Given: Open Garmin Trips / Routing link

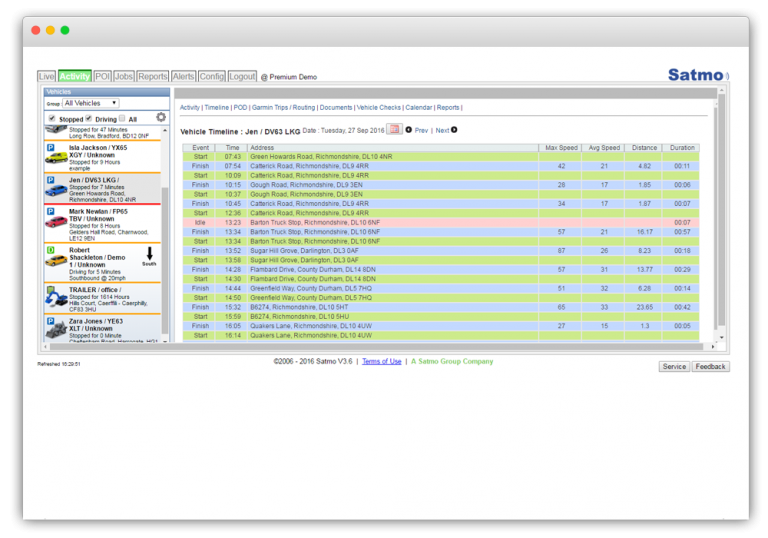Looking at the screenshot, I should 283,107.
